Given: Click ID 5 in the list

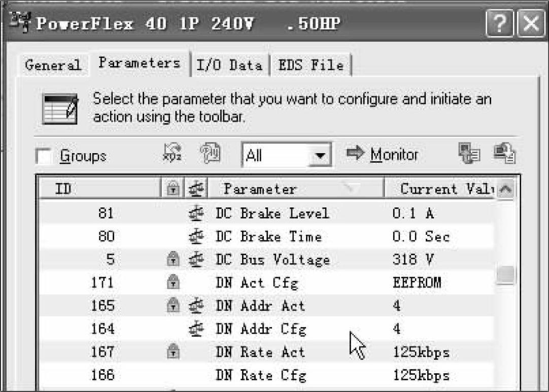Looking at the screenshot, I should (110, 259).
